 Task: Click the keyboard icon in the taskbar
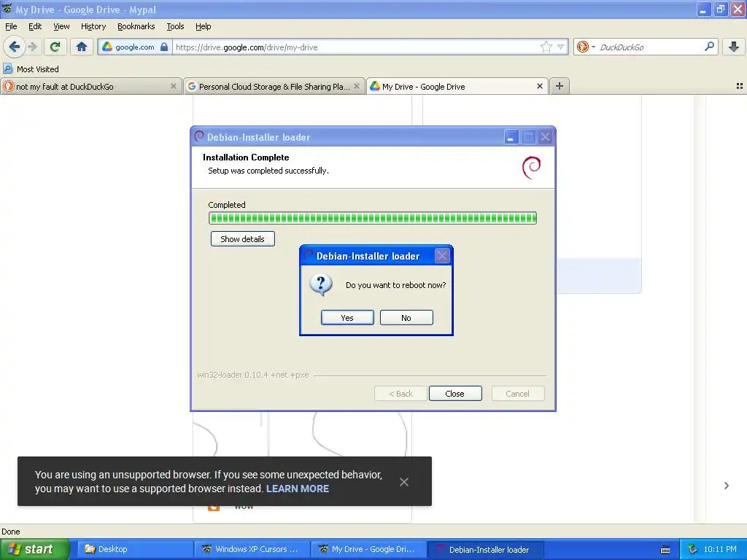click(665, 550)
